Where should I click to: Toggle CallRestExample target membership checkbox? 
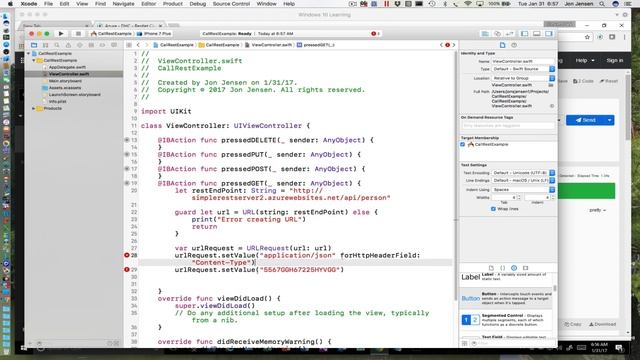tap(462, 144)
